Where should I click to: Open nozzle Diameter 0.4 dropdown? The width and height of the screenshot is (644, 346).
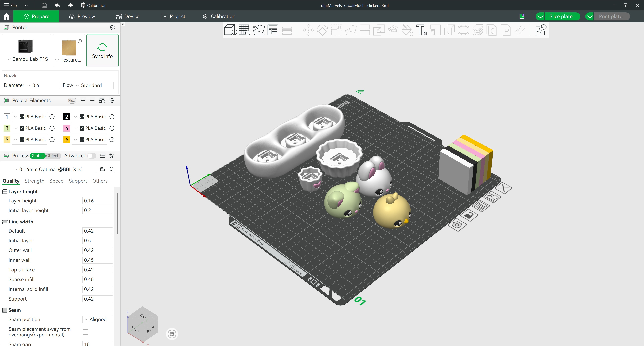(43, 85)
